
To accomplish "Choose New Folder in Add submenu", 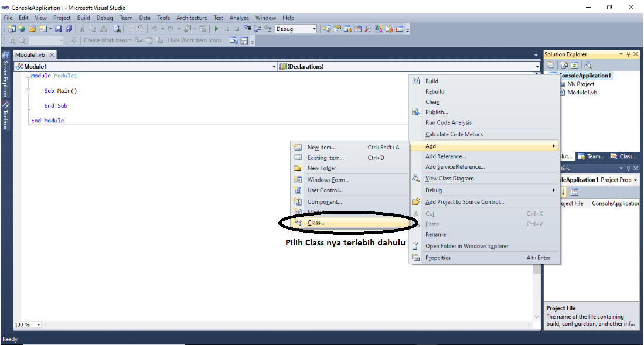I will click(x=350, y=168).
